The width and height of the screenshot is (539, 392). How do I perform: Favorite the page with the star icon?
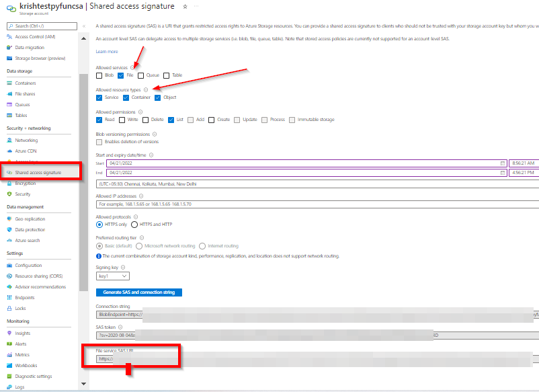click(x=185, y=7)
